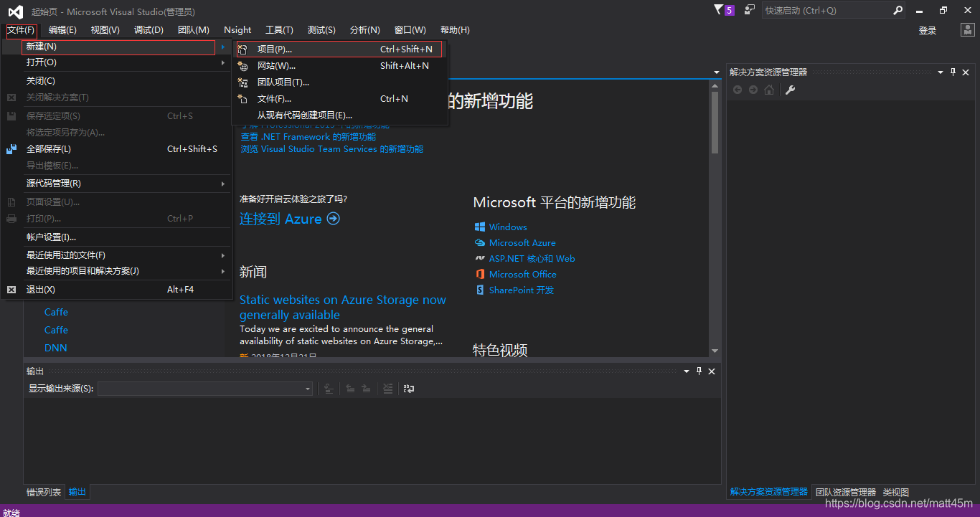Click the Windows logo icon

(x=480, y=227)
